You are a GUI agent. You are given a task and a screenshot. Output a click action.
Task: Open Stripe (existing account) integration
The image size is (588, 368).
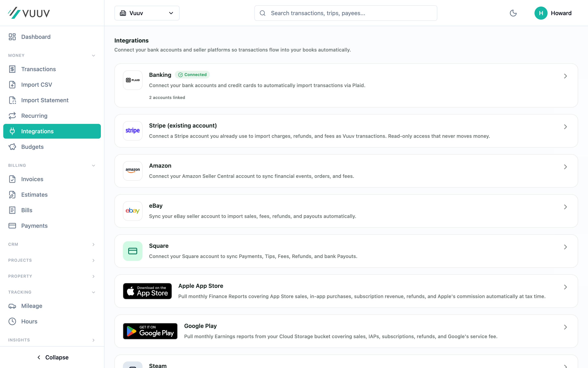346,131
